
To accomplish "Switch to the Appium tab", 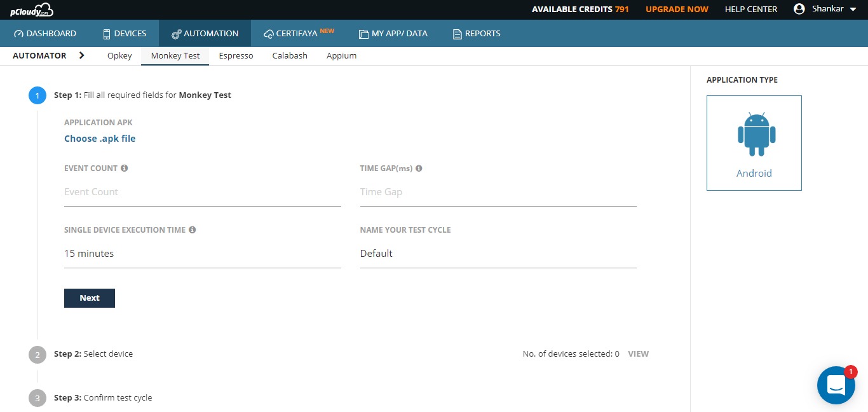I will [x=341, y=56].
